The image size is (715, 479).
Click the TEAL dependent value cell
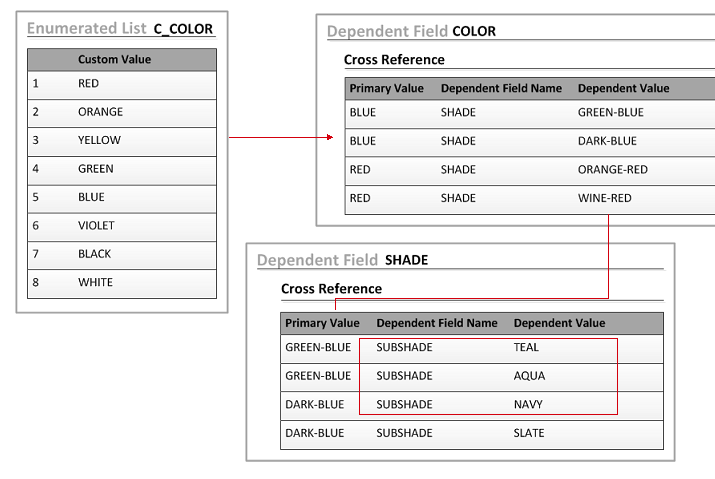pos(526,348)
